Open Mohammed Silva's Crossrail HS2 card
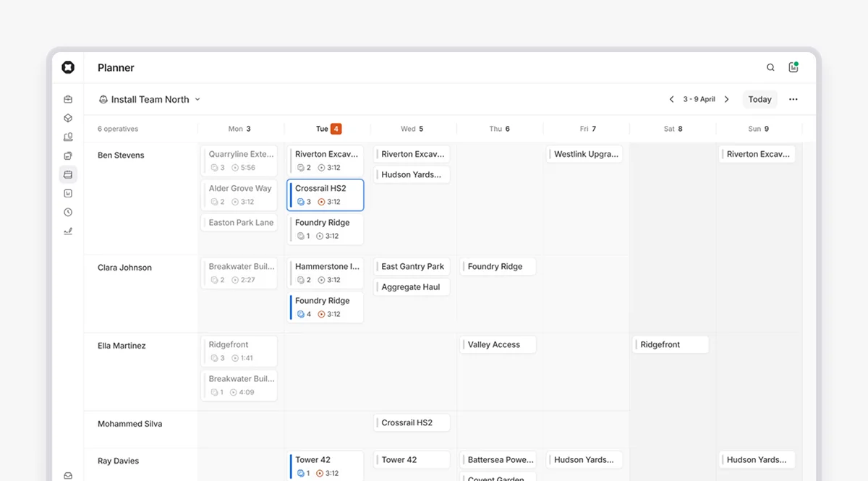 coord(412,422)
